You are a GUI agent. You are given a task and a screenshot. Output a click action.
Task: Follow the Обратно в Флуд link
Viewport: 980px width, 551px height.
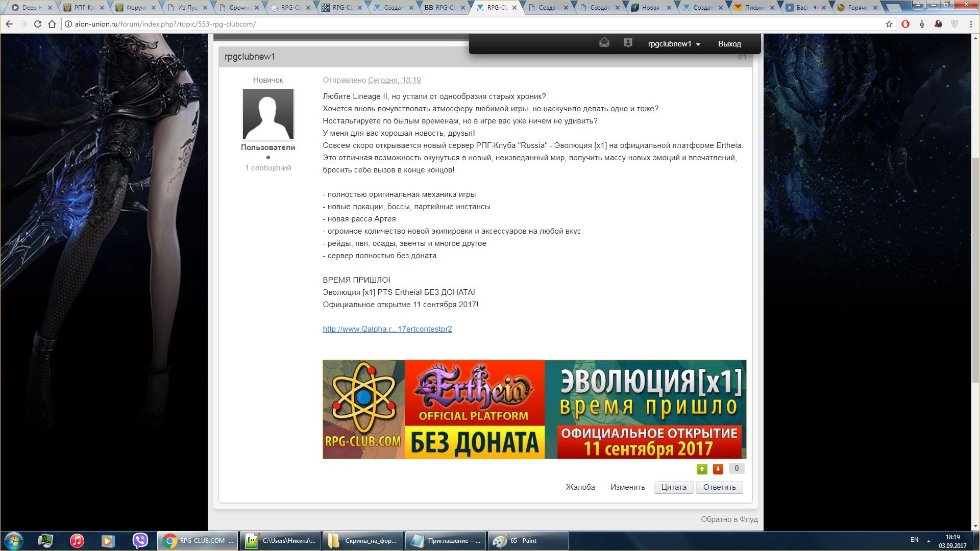coord(729,519)
